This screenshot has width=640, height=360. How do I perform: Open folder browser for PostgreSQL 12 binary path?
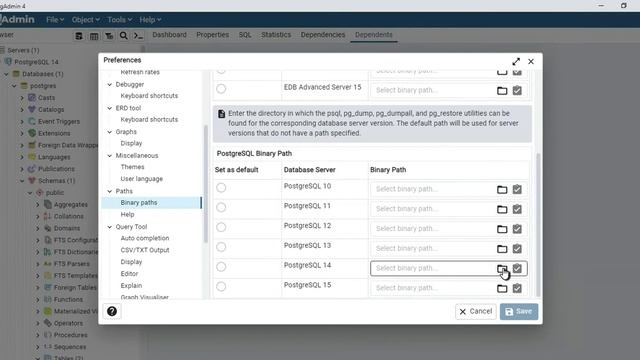[x=502, y=229]
